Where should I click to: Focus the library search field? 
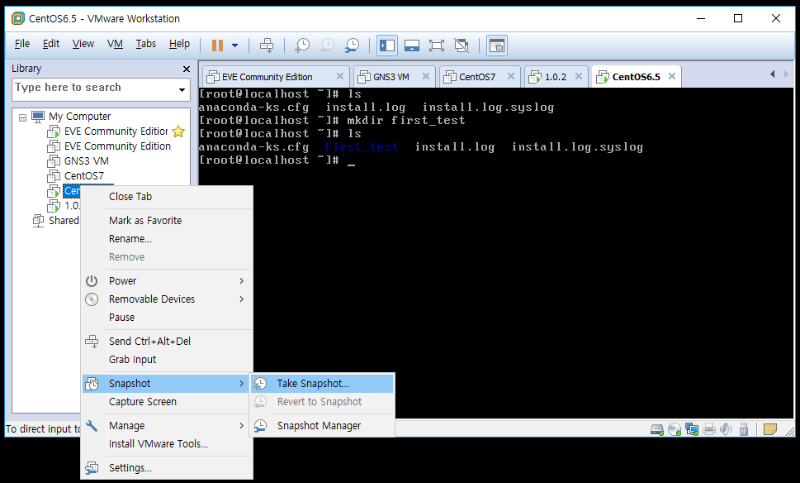pos(95,88)
